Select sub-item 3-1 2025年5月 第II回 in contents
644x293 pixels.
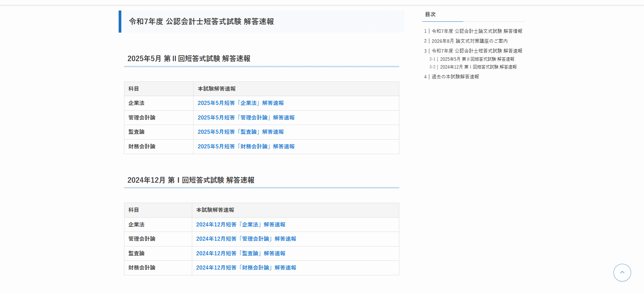477,59
